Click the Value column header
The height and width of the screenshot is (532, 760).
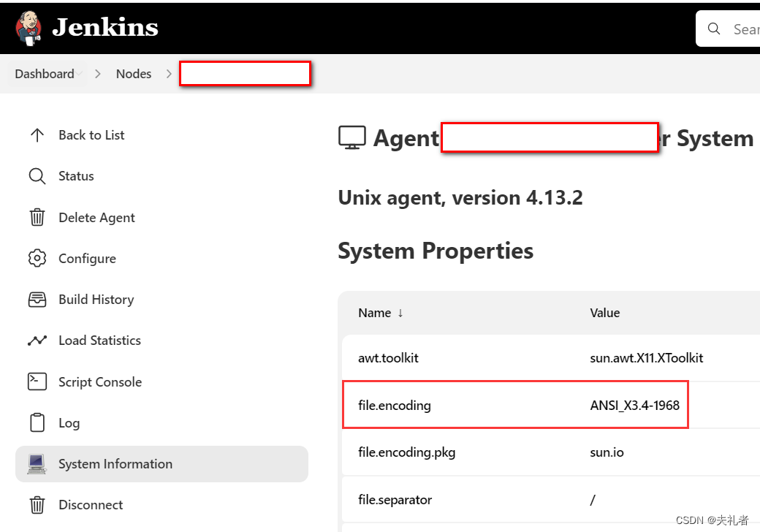pyautogui.click(x=605, y=313)
